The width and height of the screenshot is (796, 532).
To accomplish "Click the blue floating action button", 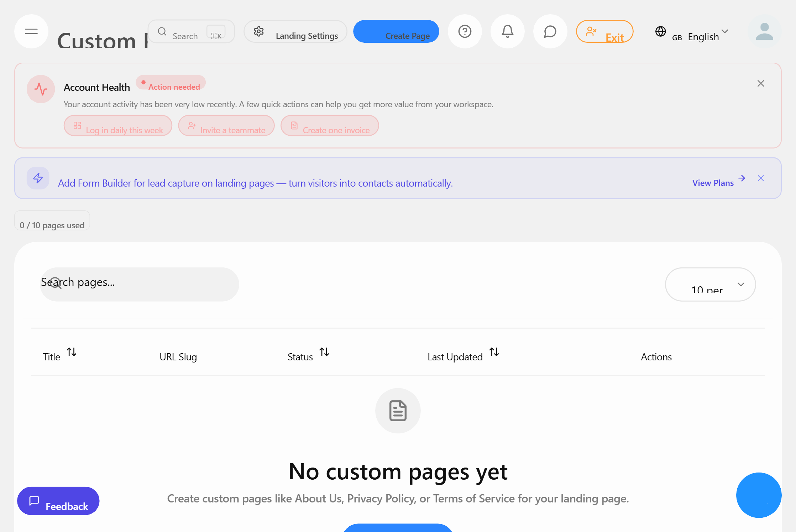I will point(759,495).
